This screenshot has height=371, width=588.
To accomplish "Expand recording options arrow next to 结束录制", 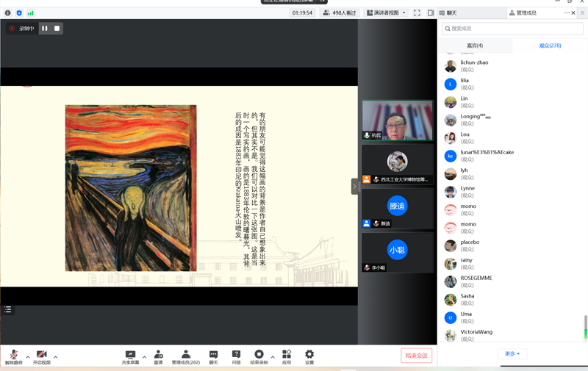I will (x=273, y=357).
